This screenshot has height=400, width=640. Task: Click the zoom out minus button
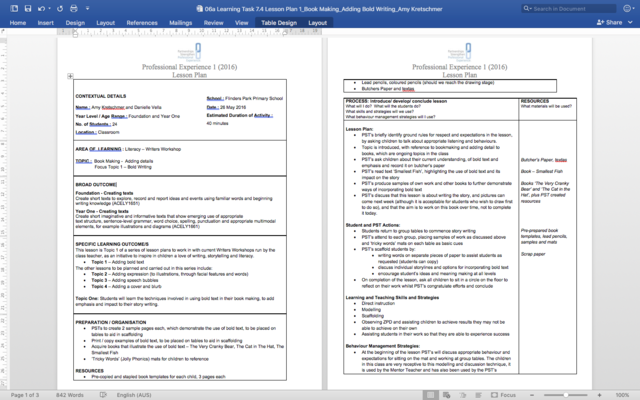click(532, 395)
